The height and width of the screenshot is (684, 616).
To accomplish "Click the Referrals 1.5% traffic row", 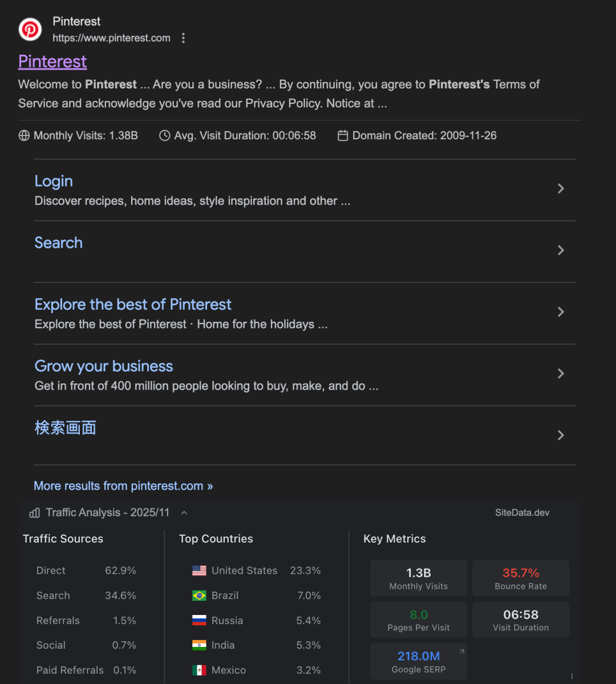I will [x=86, y=620].
